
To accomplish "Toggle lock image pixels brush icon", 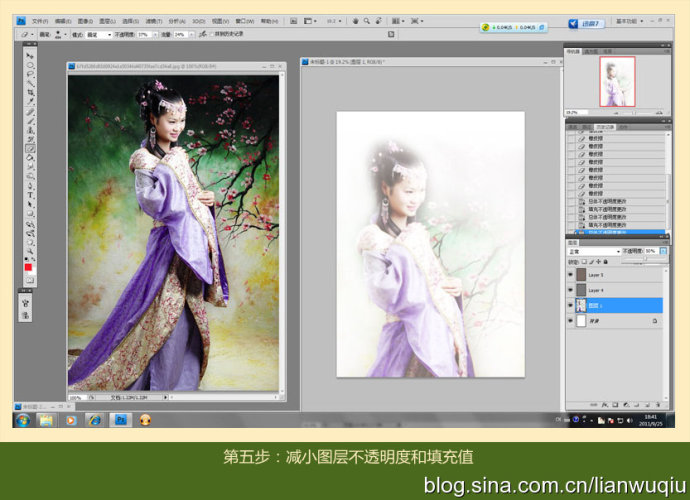I will click(591, 261).
